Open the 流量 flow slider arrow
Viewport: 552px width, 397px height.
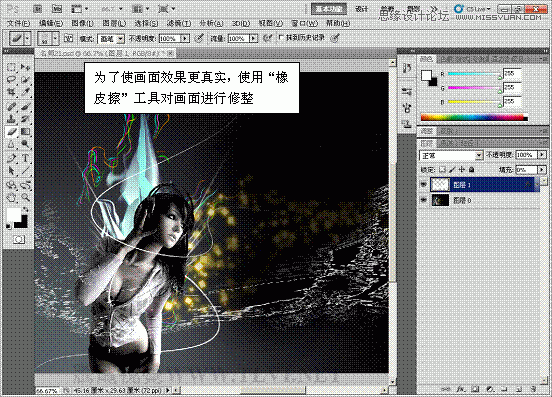pos(253,38)
